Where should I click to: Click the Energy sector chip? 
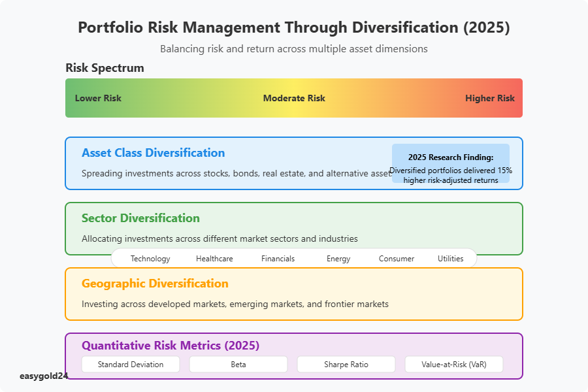(338, 258)
